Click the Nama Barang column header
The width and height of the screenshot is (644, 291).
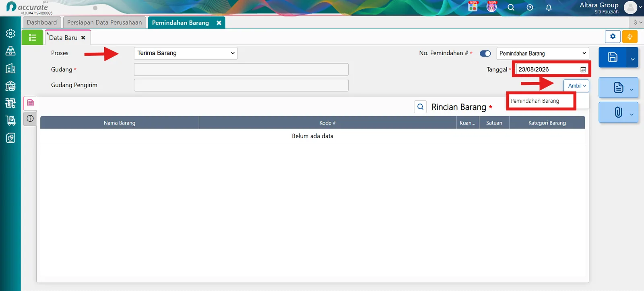pos(120,123)
